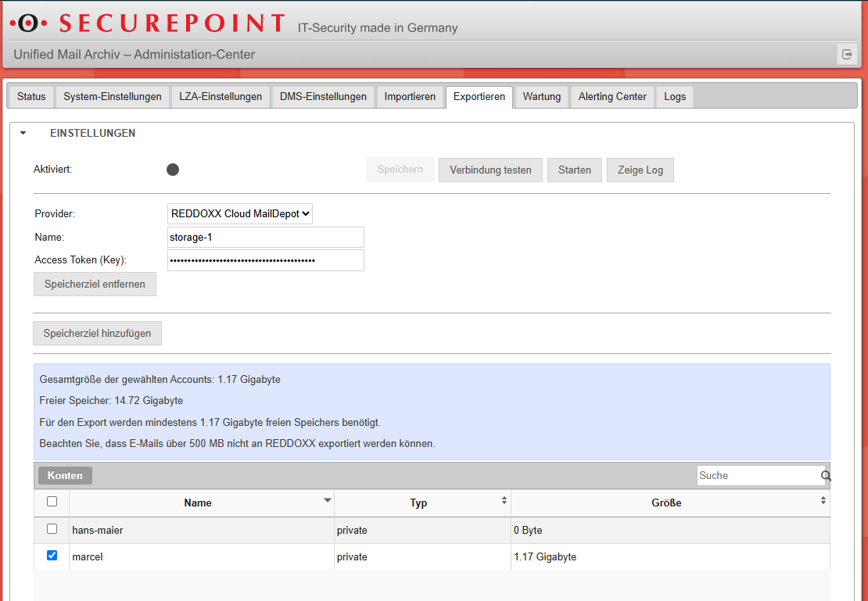Open the Status tab
This screenshot has width=868, height=601.
(31, 97)
